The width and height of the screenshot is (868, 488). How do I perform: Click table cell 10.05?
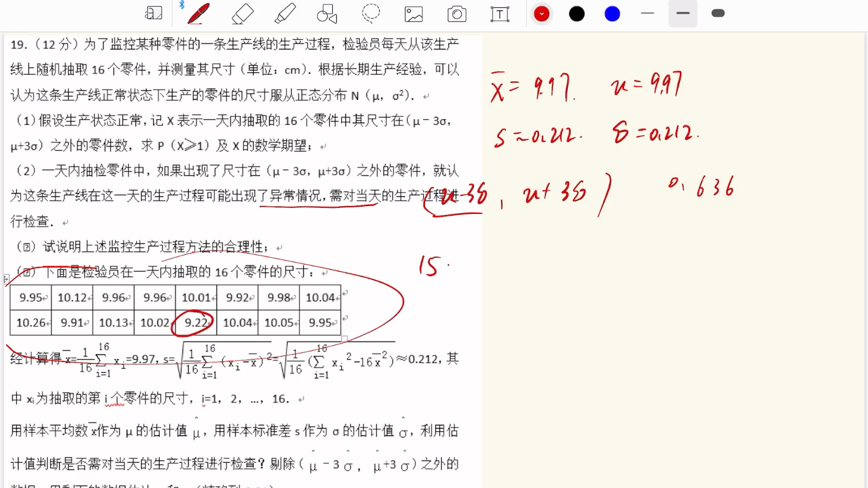tap(278, 322)
